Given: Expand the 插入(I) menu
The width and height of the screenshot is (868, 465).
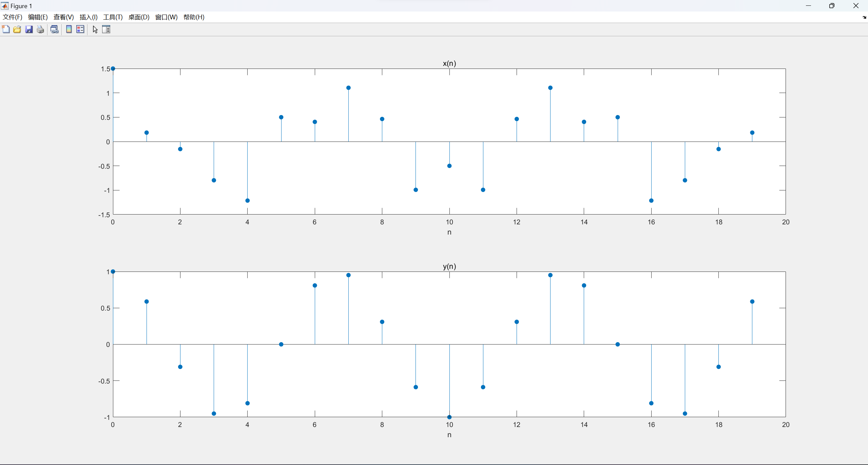Looking at the screenshot, I should 89,17.
